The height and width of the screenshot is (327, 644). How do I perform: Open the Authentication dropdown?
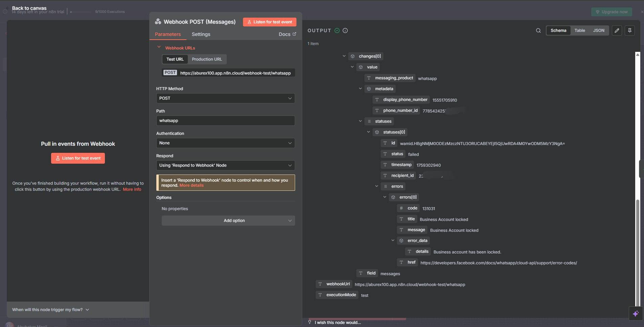click(x=225, y=143)
